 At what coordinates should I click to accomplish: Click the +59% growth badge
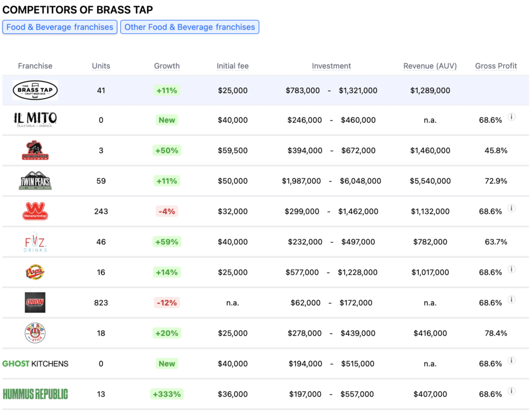click(x=167, y=242)
